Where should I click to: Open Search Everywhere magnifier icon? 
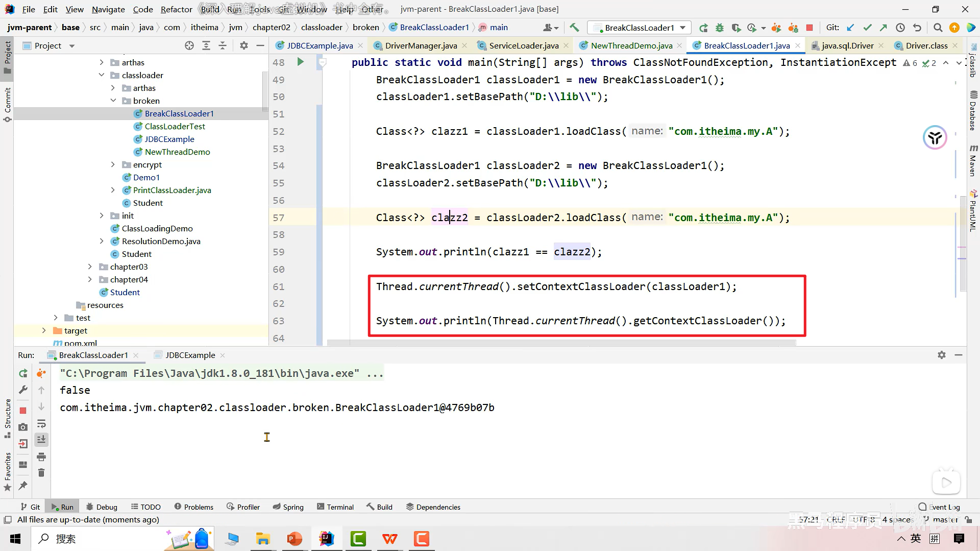point(938,28)
